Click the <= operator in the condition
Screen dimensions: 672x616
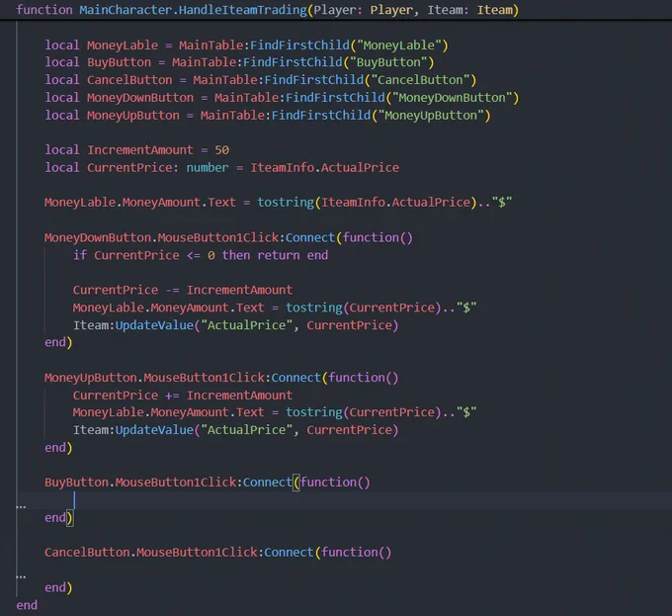coord(194,255)
